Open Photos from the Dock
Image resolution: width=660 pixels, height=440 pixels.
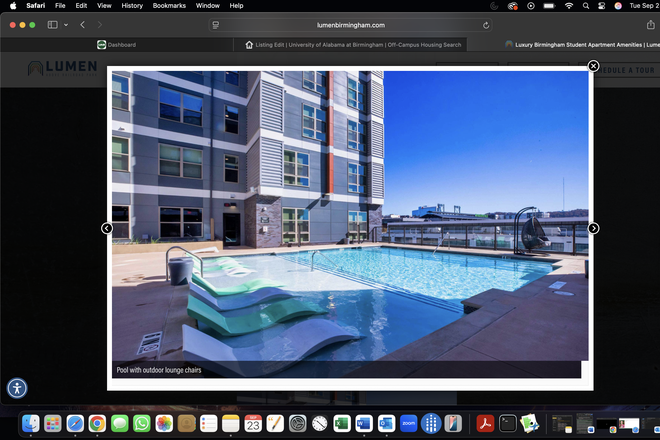click(164, 424)
